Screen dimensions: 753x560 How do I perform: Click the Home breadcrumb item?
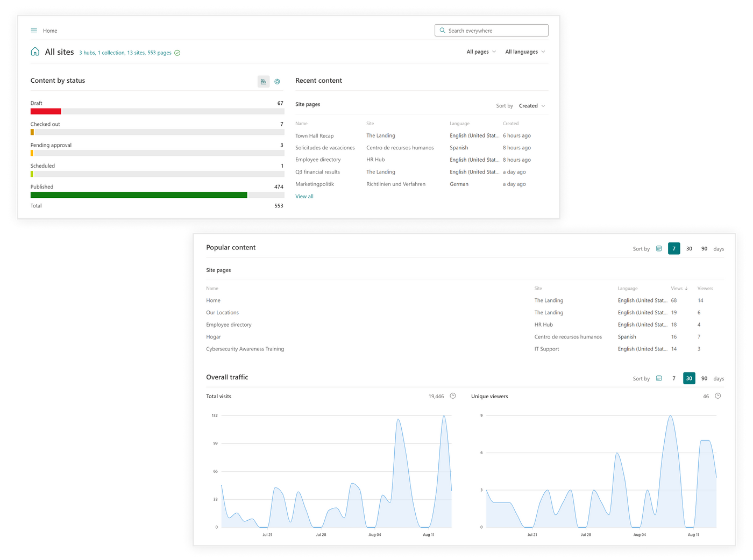tap(50, 31)
